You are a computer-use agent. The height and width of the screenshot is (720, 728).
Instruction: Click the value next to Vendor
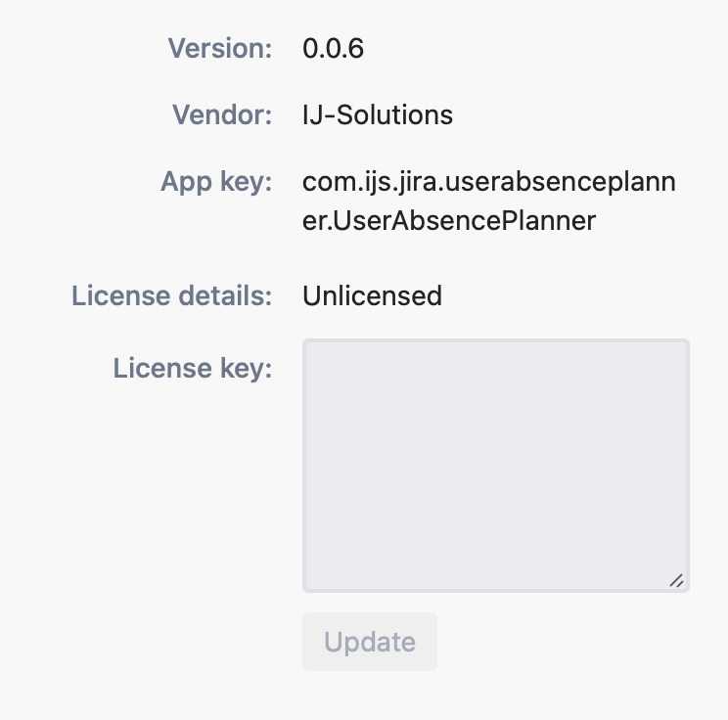click(x=378, y=114)
